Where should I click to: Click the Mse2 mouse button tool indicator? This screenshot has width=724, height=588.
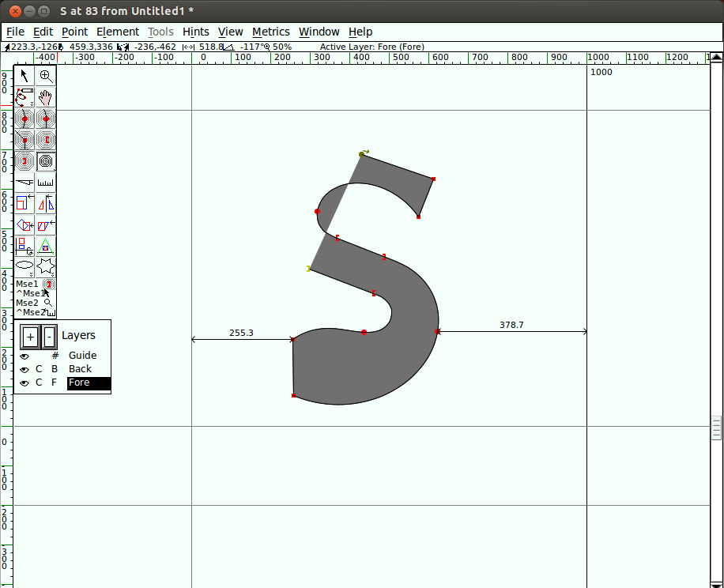click(x=35, y=303)
